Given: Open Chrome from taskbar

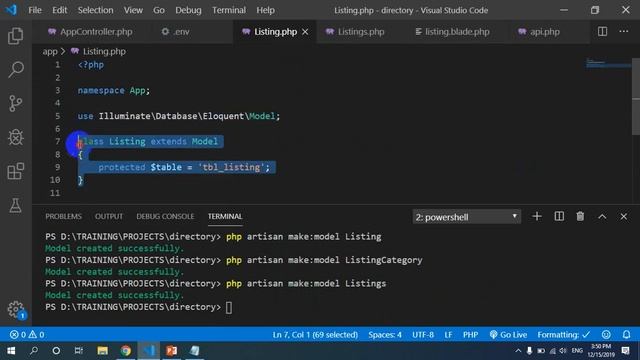Looking at the screenshot, I should pyautogui.click(x=126, y=351).
